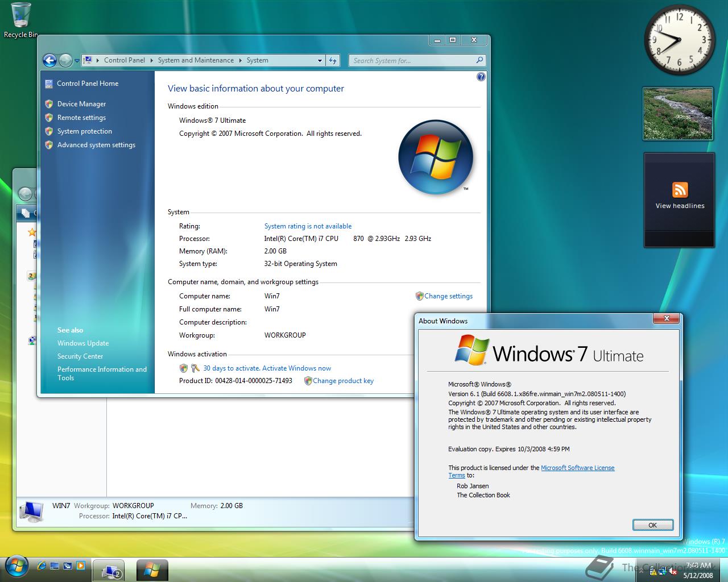Click the tray icon with warning triangle

653,571
